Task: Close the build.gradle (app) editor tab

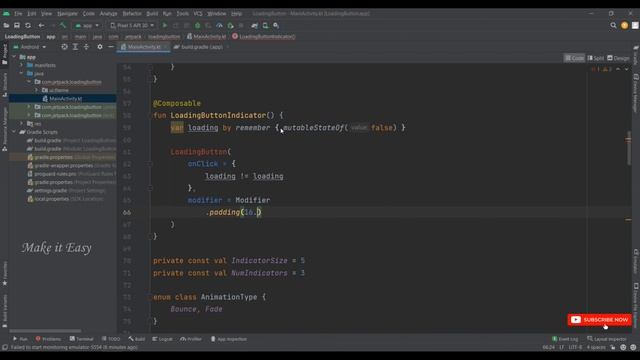Action: click(227, 47)
